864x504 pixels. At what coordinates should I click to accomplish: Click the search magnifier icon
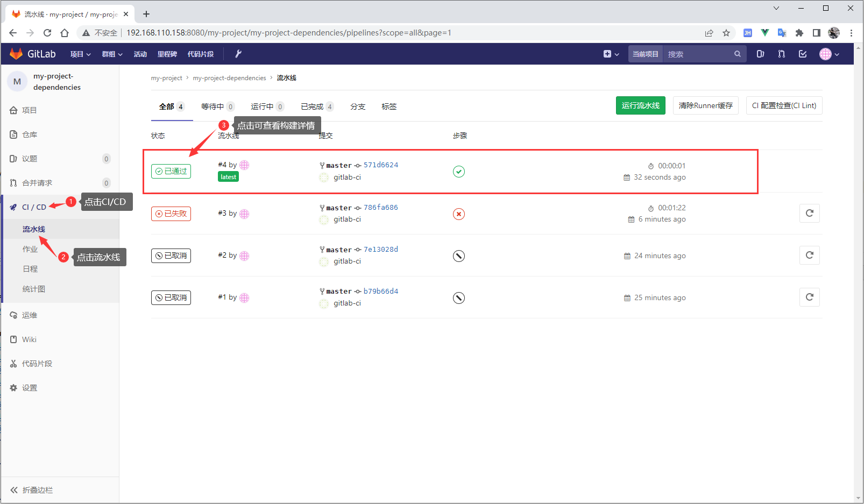[x=738, y=54]
